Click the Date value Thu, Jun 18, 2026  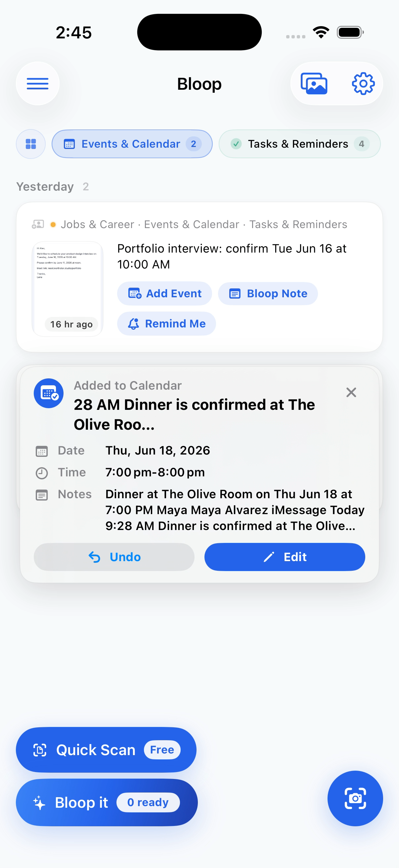click(157, 451)
